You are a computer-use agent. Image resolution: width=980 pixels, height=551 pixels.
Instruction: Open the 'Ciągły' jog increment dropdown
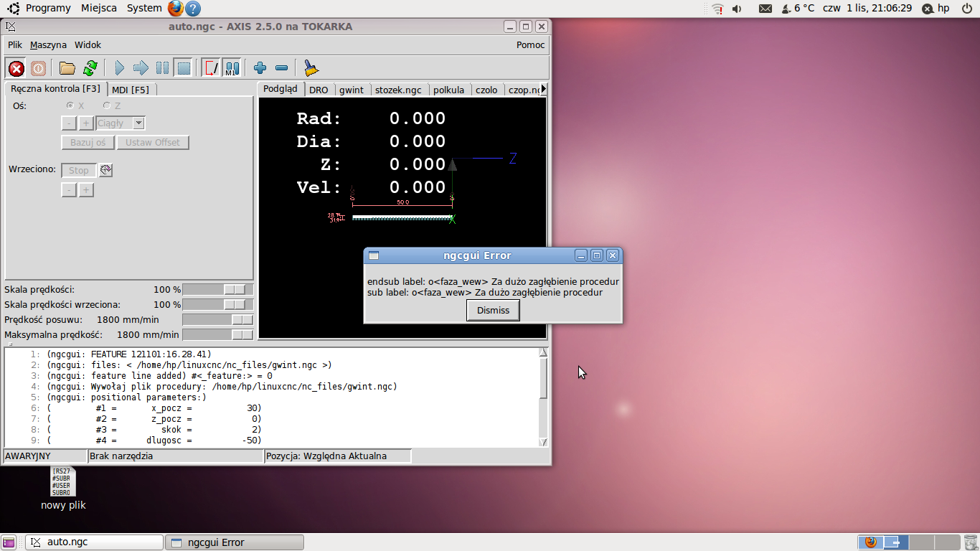(121, 123)
